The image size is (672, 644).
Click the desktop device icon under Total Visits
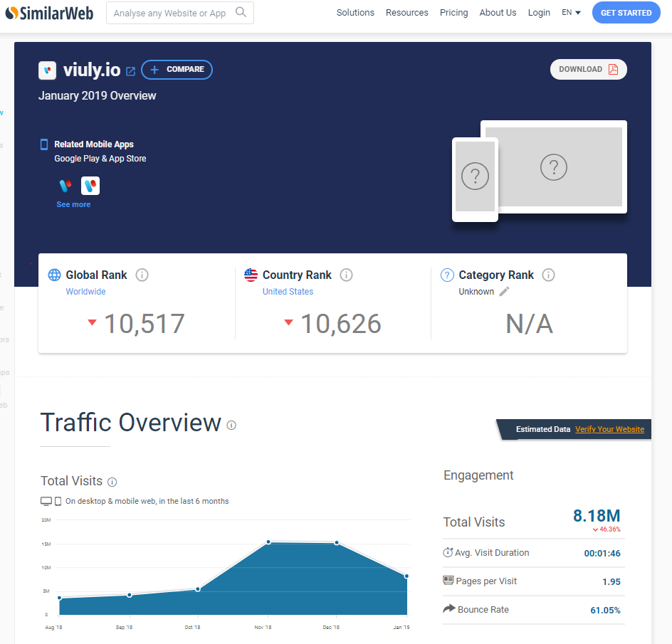(46, 501)
